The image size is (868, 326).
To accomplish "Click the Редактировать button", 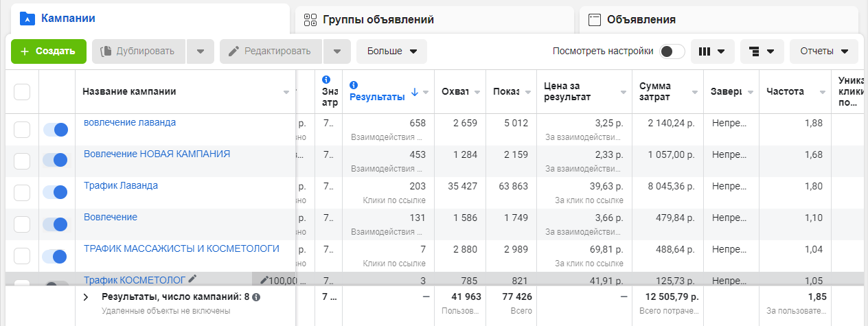I will tap(271, 51).
